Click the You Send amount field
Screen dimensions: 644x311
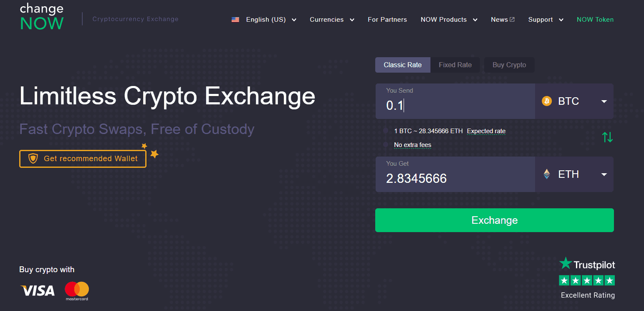tap(455, 105)
